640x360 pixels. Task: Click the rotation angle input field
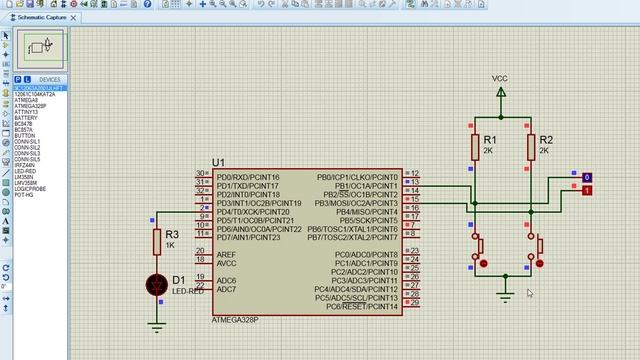pos(6,287)
